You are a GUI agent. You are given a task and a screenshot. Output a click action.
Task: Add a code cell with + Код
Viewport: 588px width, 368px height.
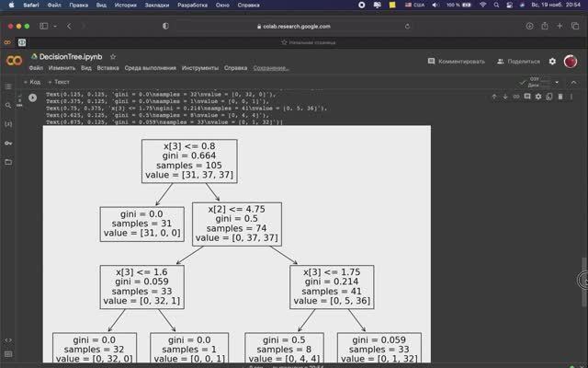[32, 82]
